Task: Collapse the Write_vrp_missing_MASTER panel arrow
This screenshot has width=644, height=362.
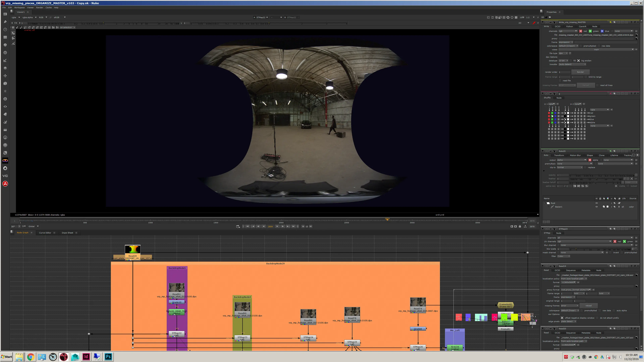Action: [543, 22]
